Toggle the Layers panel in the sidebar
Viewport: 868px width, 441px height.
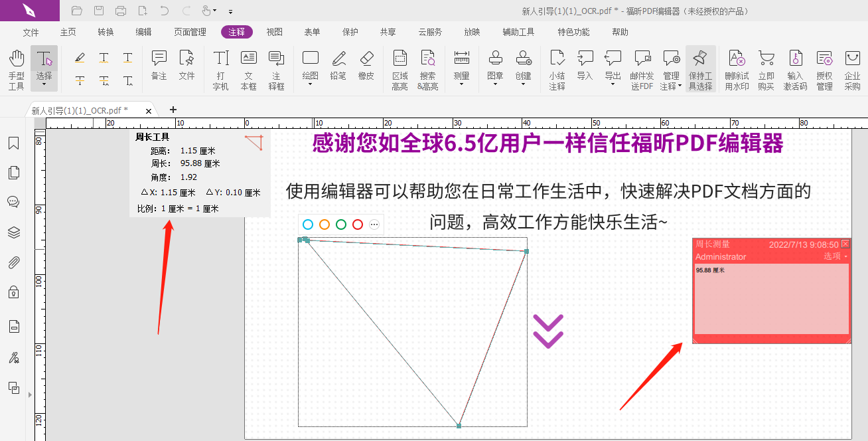(x=13, y=232)
